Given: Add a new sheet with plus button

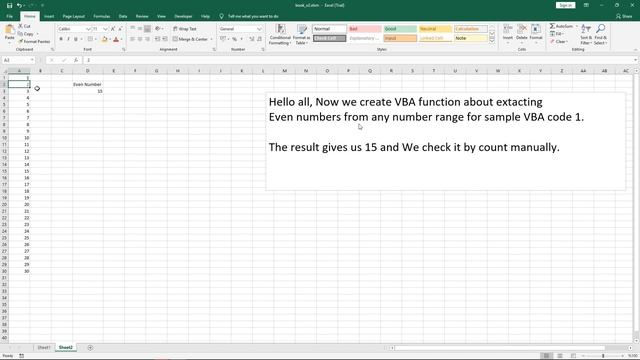Looking at the screenshot, I should [x=90, y=348].
